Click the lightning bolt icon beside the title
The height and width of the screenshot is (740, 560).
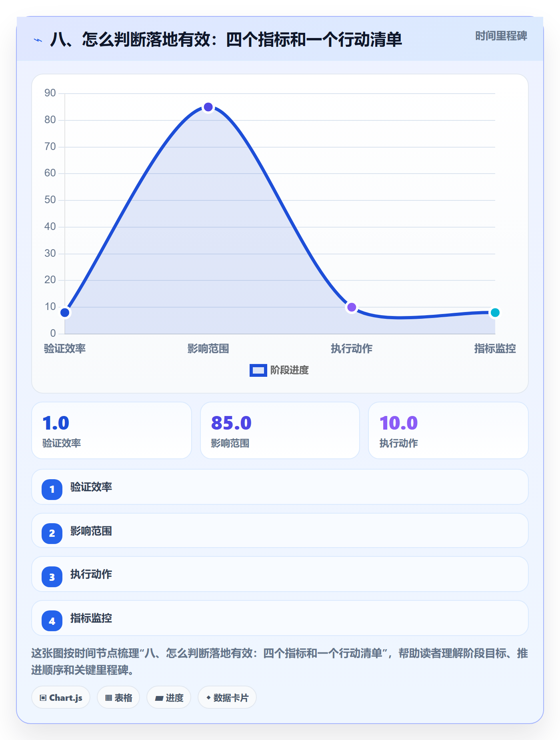[x=38, y=40]
